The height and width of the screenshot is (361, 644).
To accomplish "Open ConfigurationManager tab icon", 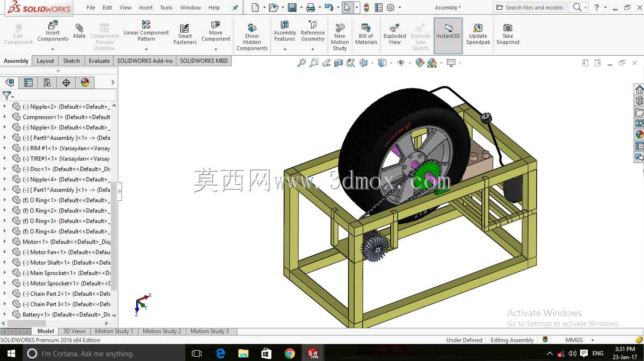I will click(x=47, y=83).
